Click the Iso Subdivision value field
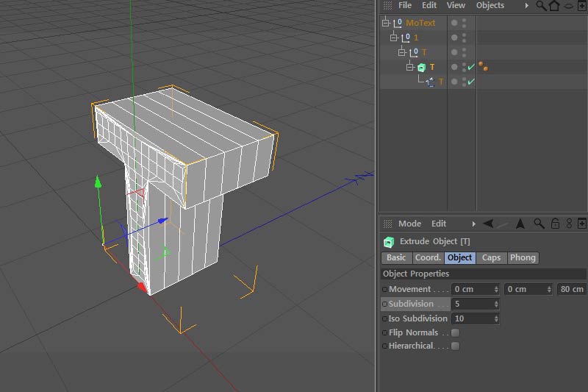Screen dimensions: 588x392 pyautogui.click(x=472, y=318)
